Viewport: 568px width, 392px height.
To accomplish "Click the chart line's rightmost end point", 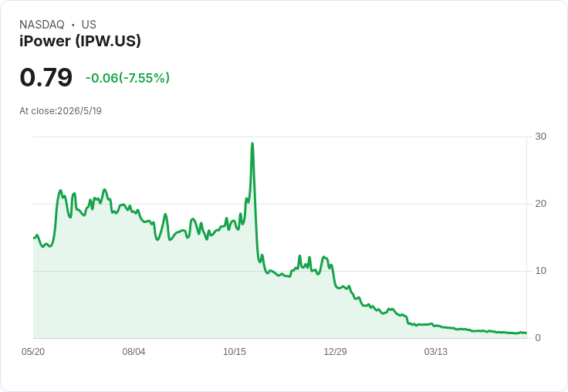I will (526, 333).
